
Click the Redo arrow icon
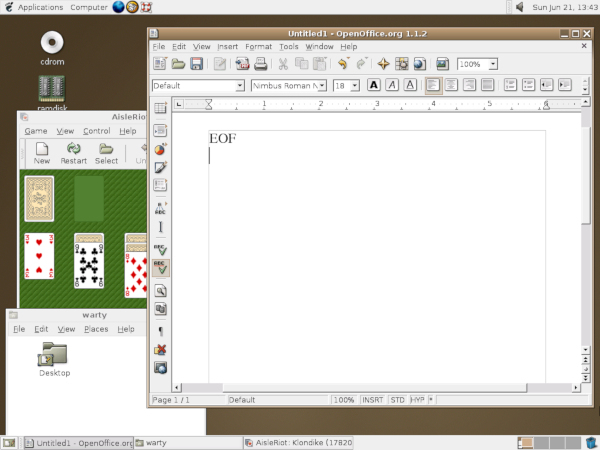pyautogui.click(x=362, y=64)
